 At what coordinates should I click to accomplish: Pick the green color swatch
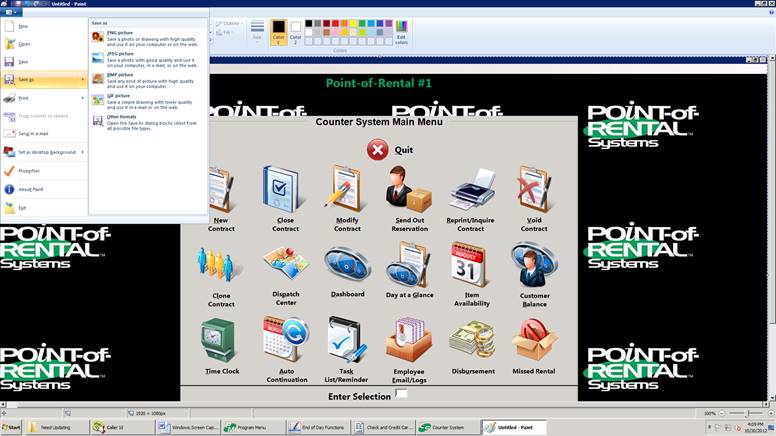tap(362, 23)
